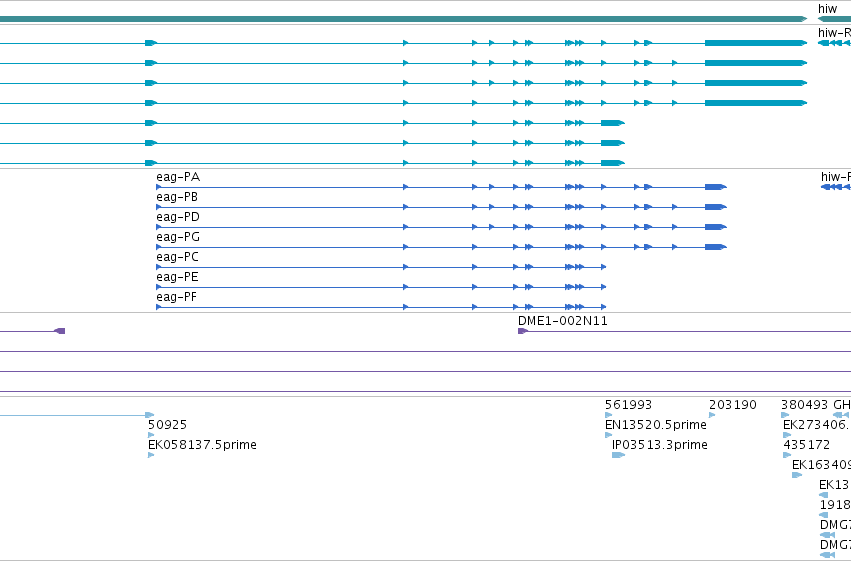The height and width of the screenshot is (561, 851).
Task: Click the eag-PA protein label
Action: pos(178,177)
